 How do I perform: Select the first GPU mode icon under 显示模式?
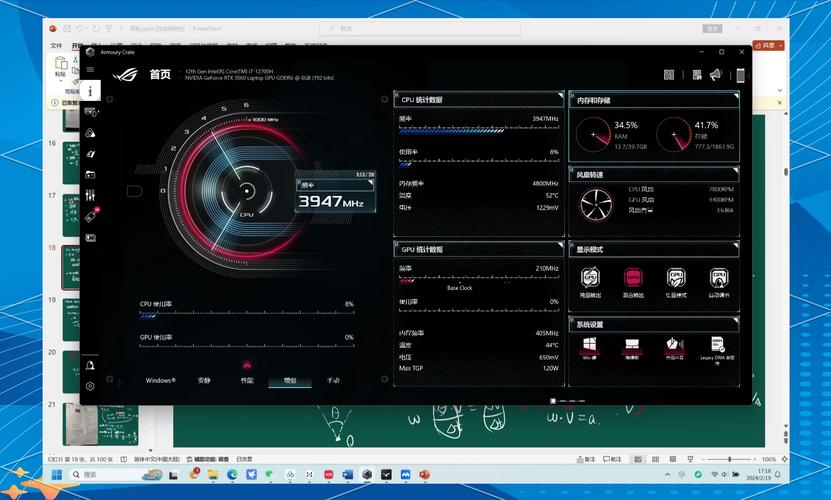[x=590, y=278]
